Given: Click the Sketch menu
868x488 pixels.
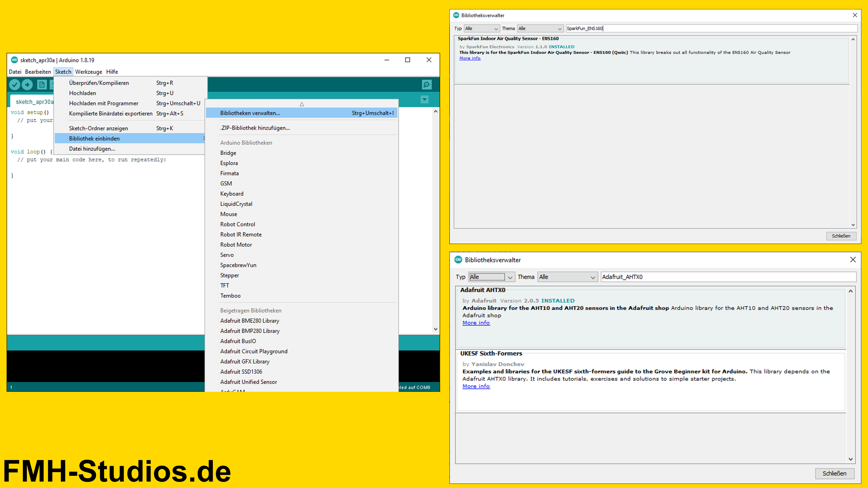Looking at the screenshot, I should 63,72.
